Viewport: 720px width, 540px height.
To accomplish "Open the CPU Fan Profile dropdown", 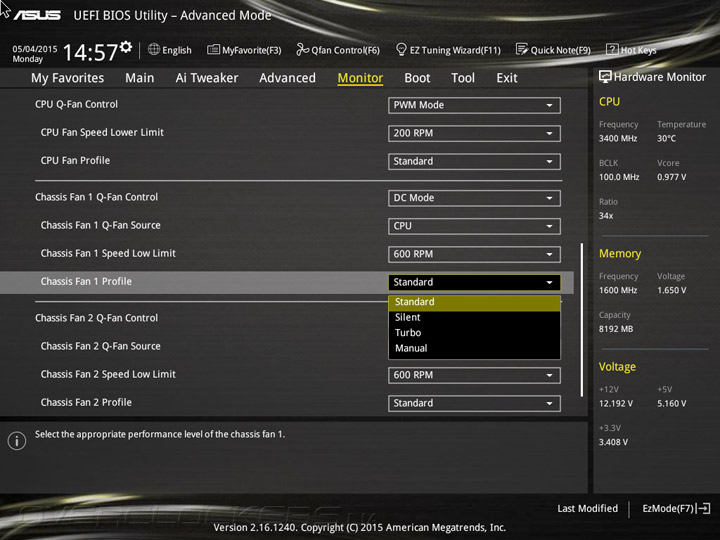I will click(x=474, y=162).
